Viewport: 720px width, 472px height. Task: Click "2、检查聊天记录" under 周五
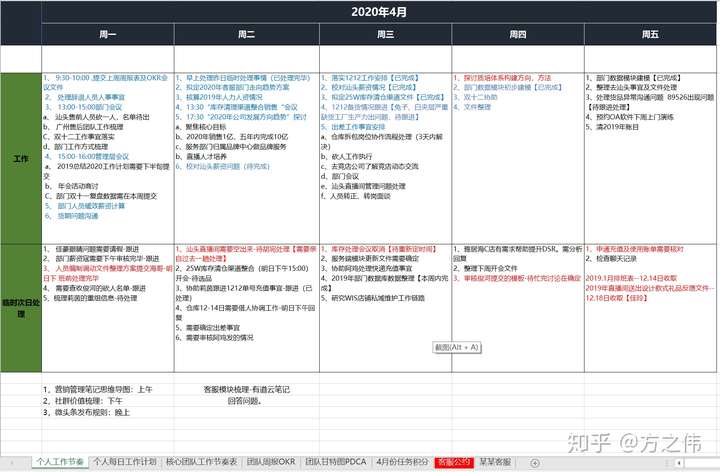[611, 258]
